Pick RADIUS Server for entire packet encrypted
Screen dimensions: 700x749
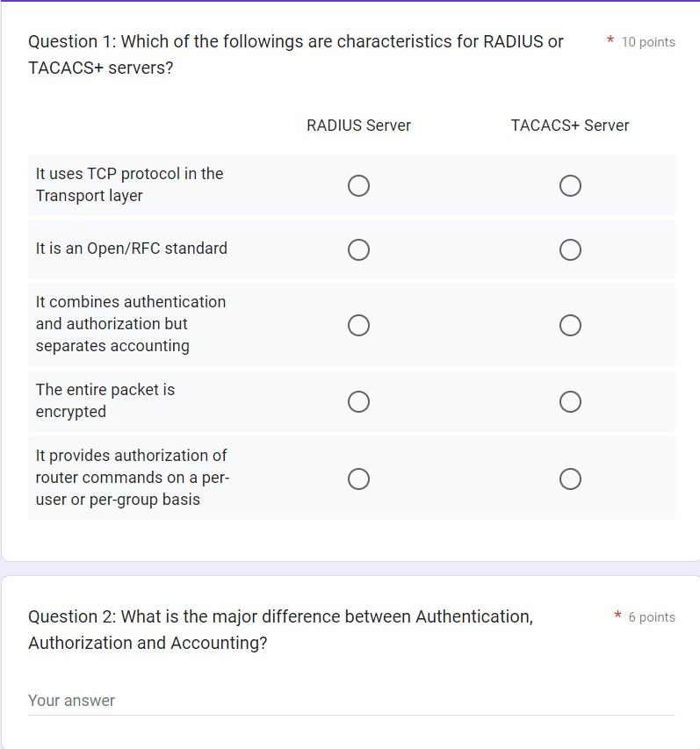pos(358,402)
